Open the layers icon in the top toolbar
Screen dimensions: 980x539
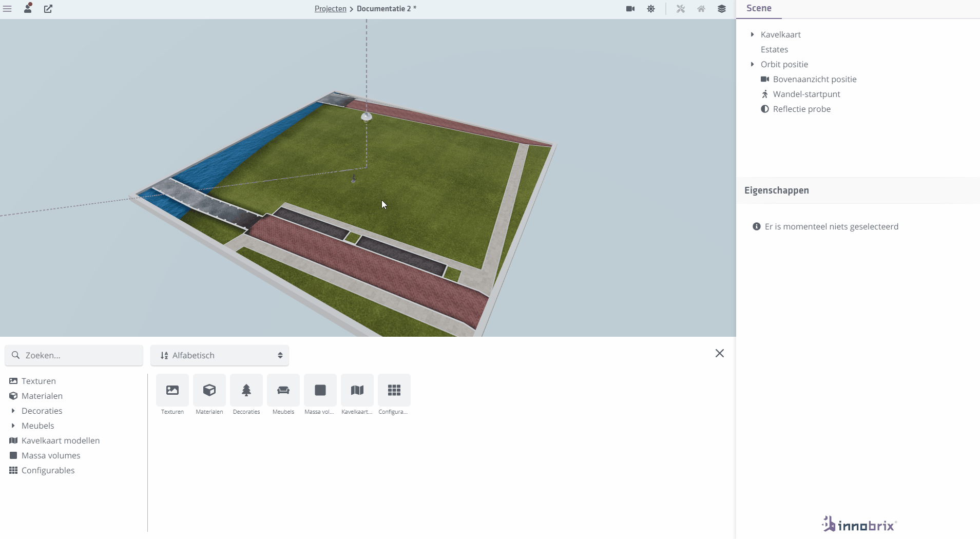722,9
